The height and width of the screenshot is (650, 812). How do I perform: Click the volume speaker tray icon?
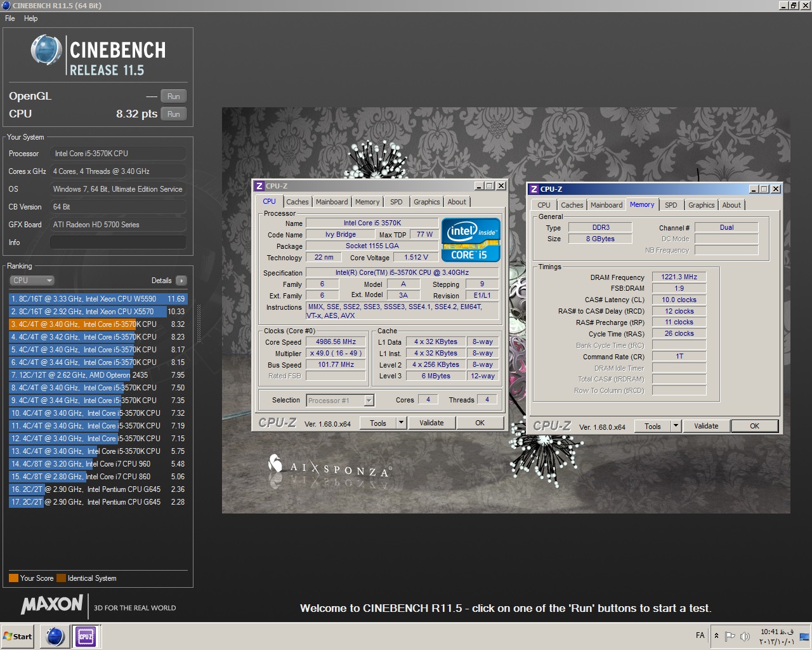tap(745, 636)
